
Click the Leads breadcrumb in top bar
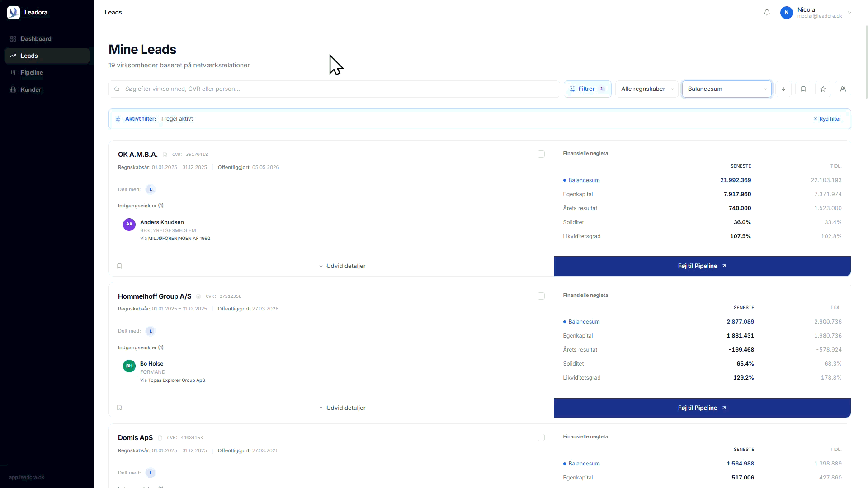tap(113, 12)
